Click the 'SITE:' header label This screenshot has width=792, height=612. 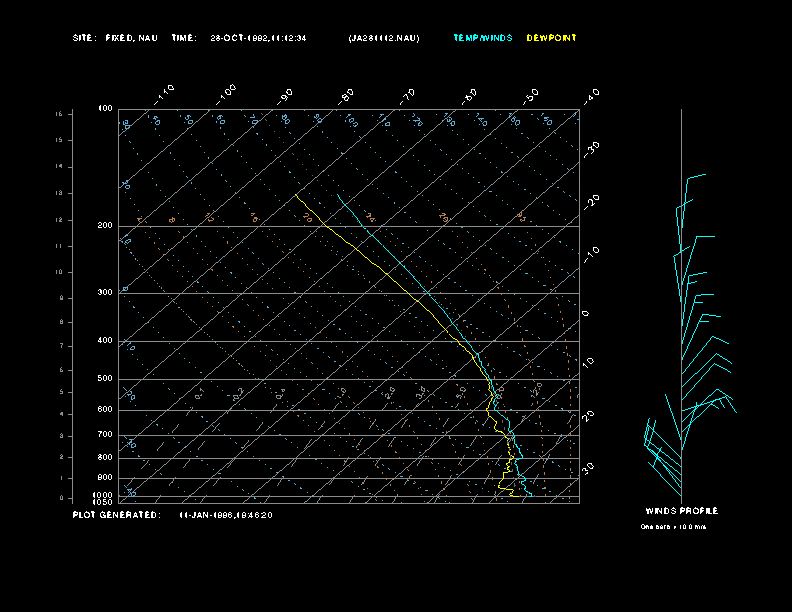pyautogui.click(x=83, y=38)
